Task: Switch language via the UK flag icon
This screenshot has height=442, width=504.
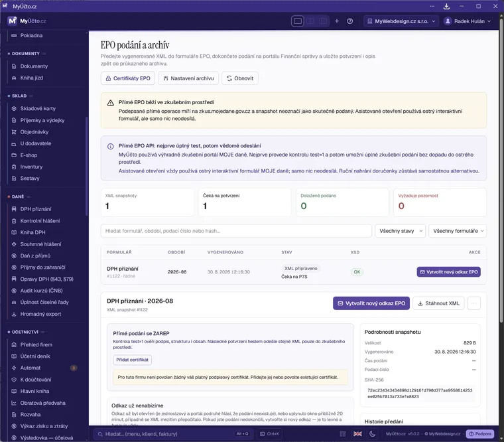Action: 357,433
